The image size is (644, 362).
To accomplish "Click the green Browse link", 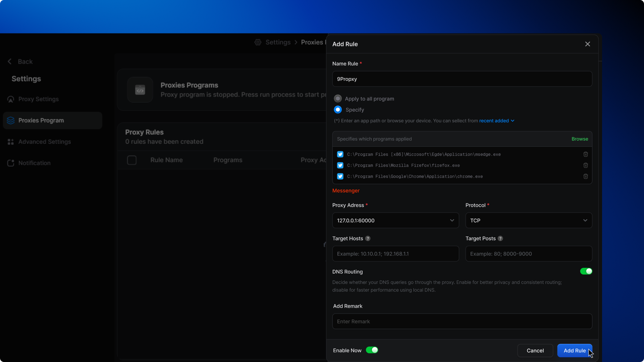I will [580, 139].
